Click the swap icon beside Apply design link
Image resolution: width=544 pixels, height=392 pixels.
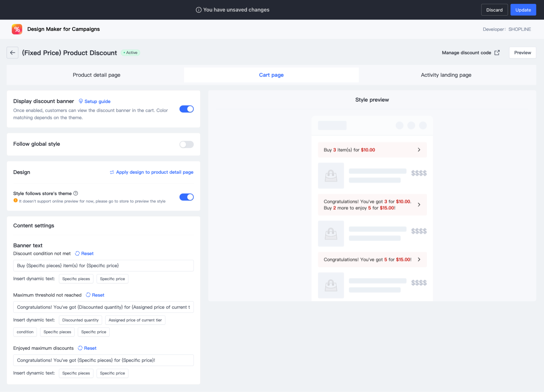pyautogui.click(x=112, y=172)
